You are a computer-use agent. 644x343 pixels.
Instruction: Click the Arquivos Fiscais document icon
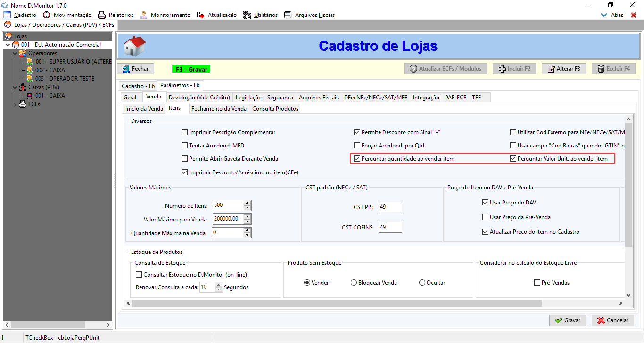(288, 15)
